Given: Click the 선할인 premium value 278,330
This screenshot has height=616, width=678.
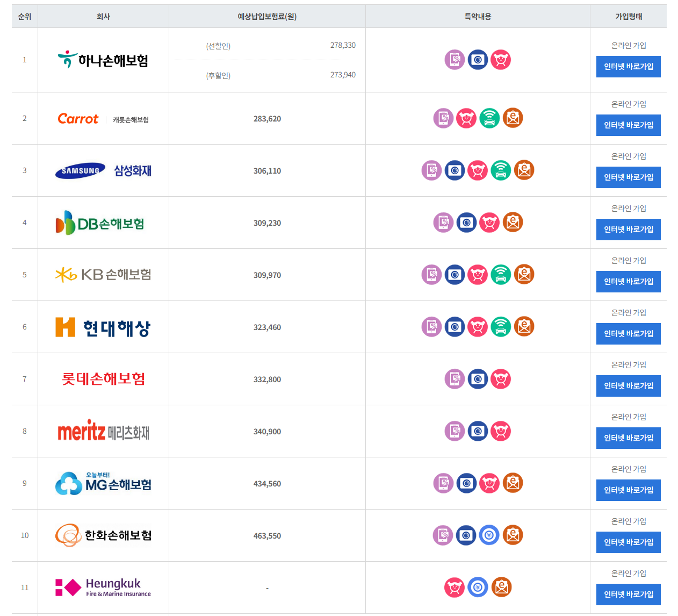Looking at the screenshot, I should click(x=343, y=45).
